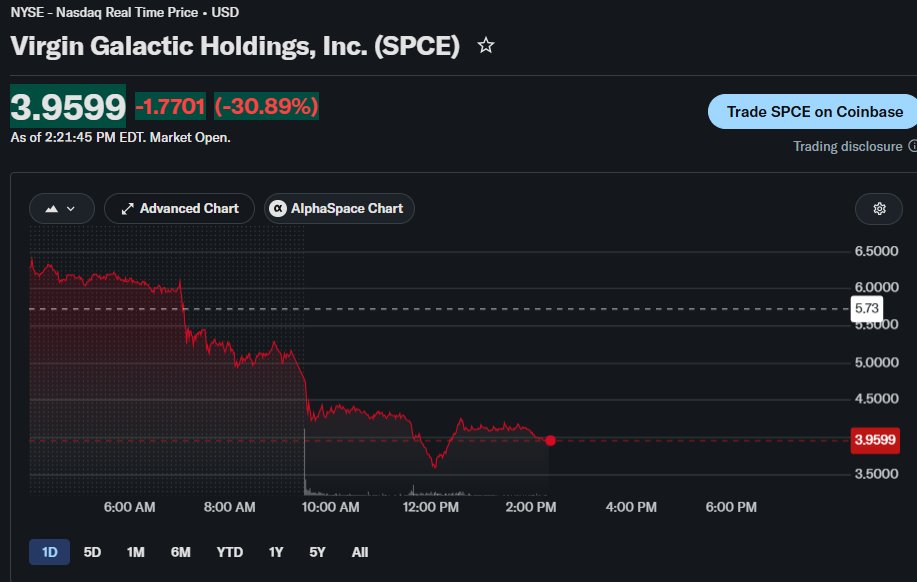Select the YTD range

229,552
